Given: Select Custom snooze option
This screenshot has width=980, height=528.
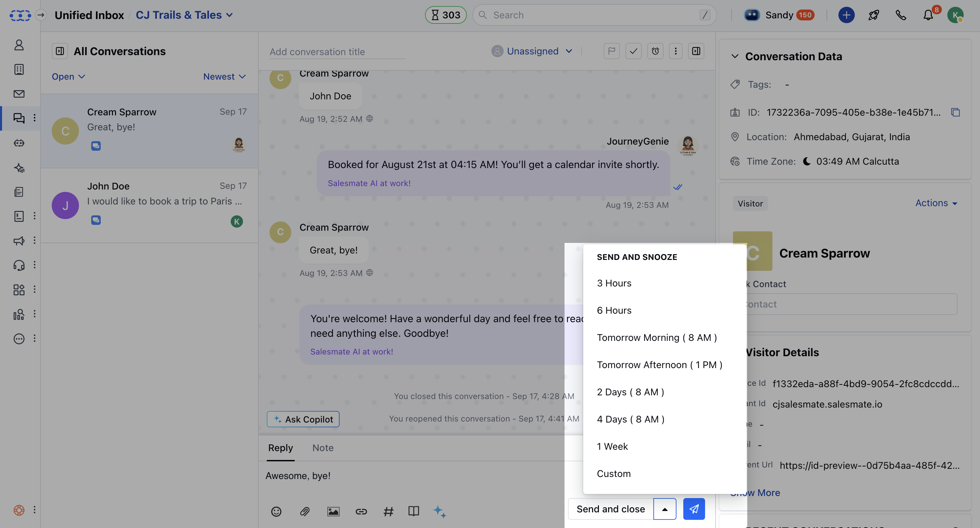Looking at the screenshot, I should [665, 474].
